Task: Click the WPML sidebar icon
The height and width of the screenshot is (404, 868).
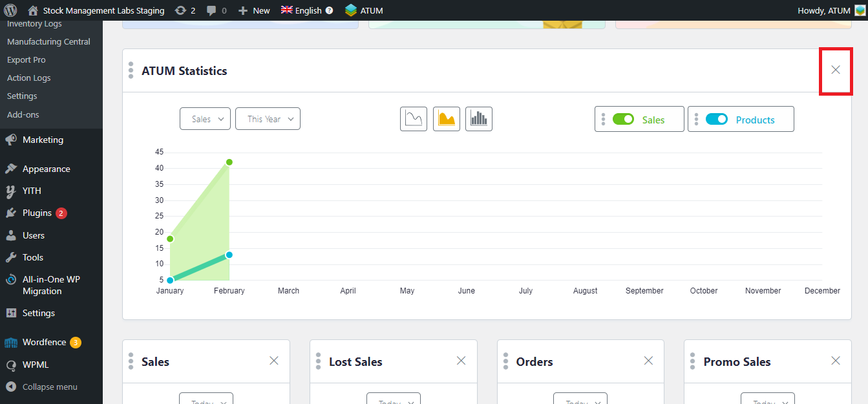Action: [11, 365]
